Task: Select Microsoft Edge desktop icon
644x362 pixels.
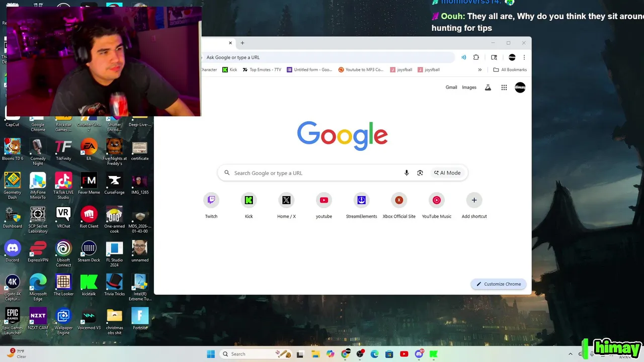Action: tap(38, 288)
